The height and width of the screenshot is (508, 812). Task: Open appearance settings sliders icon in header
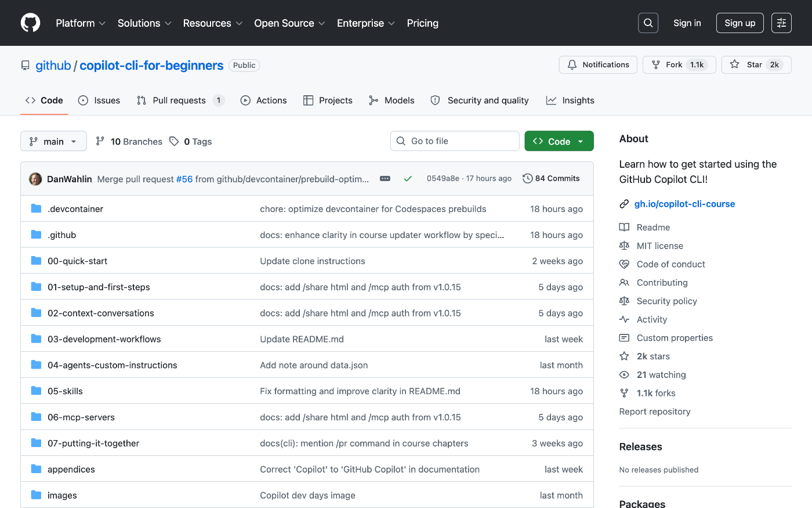(x=781, y=23)
